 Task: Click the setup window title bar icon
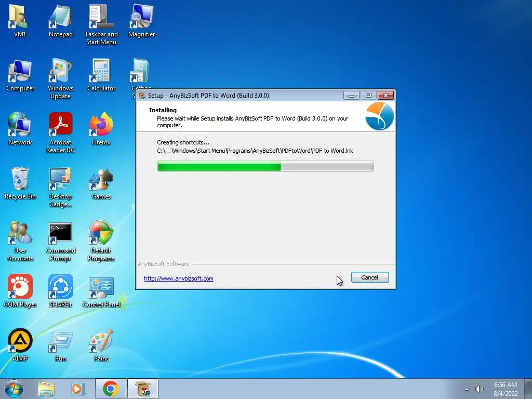click(142, 96)
